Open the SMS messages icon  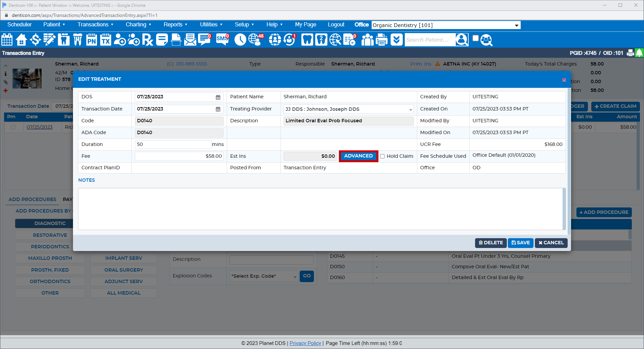(222, 40)
